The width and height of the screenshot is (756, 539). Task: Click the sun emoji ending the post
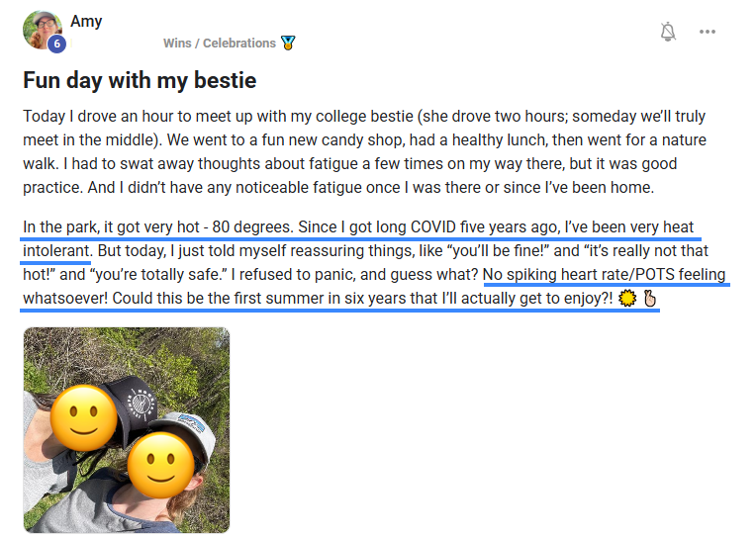[626, 299]
